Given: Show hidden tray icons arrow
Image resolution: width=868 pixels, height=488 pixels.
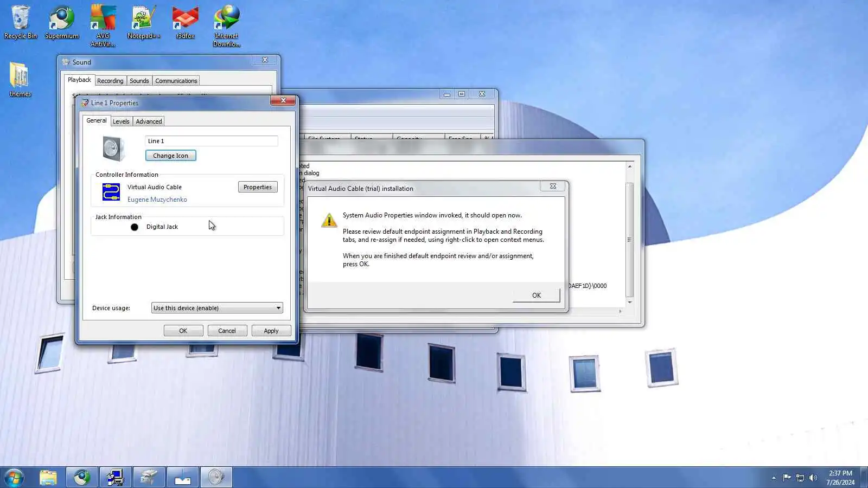Looking at the screenshot, I should tap(774, 478).
